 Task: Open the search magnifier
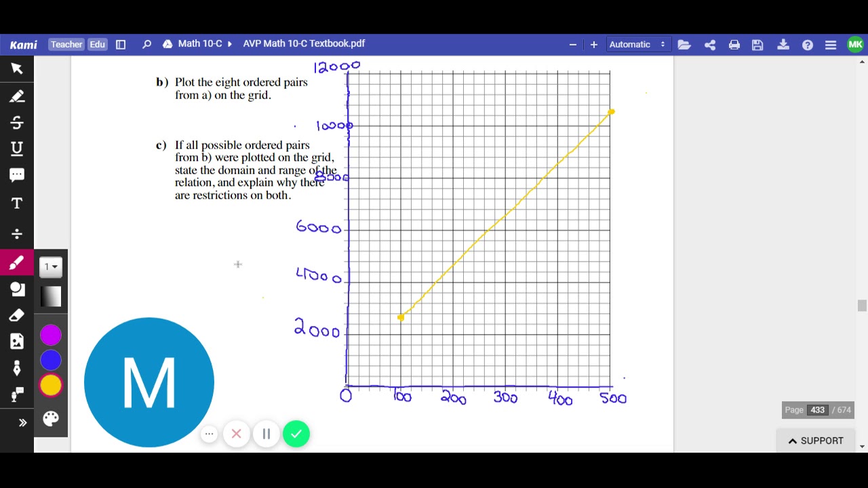tap(146, 44)
